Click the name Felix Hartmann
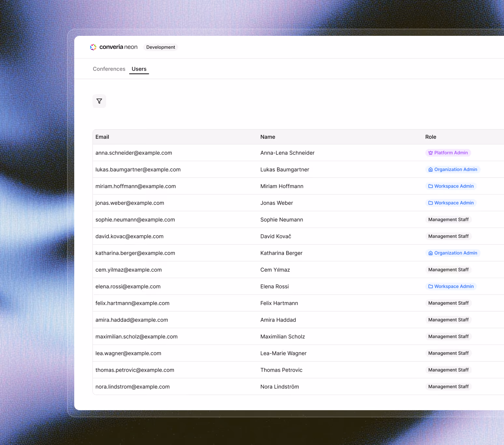 point(279,303)
